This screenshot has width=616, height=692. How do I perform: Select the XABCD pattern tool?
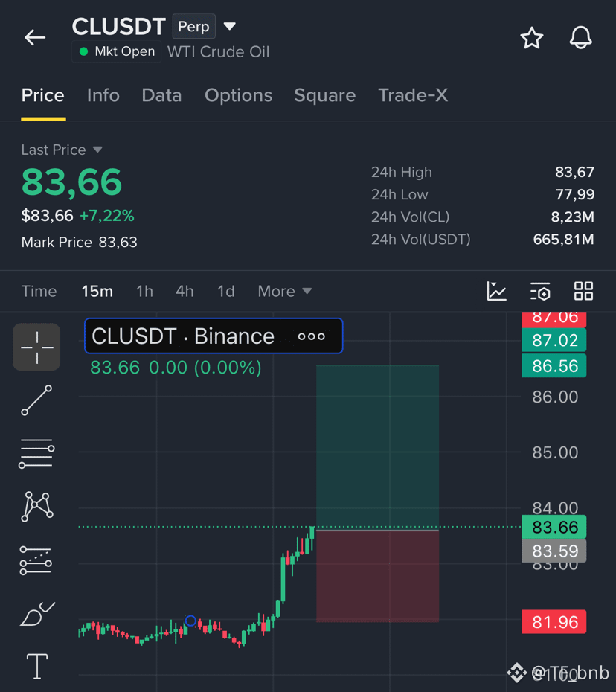(x=37, y=507)
